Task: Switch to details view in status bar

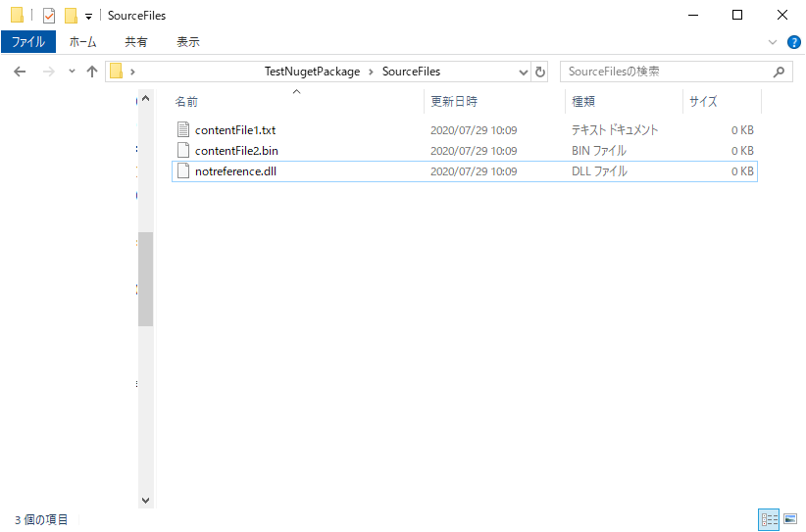Action: pyautogui.click(x=769, y=519)
